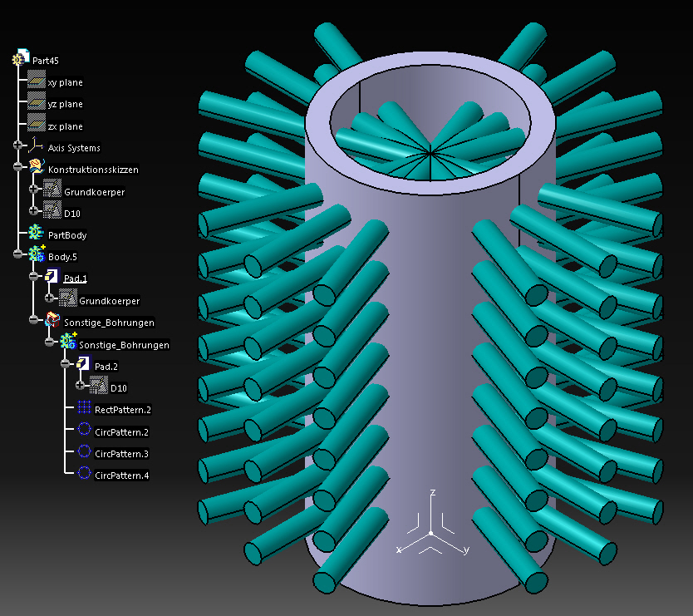Click the CircPattern.3 circle icon
Screen dimensions: 693x616
pyautogui.click(x=84, y=451)
